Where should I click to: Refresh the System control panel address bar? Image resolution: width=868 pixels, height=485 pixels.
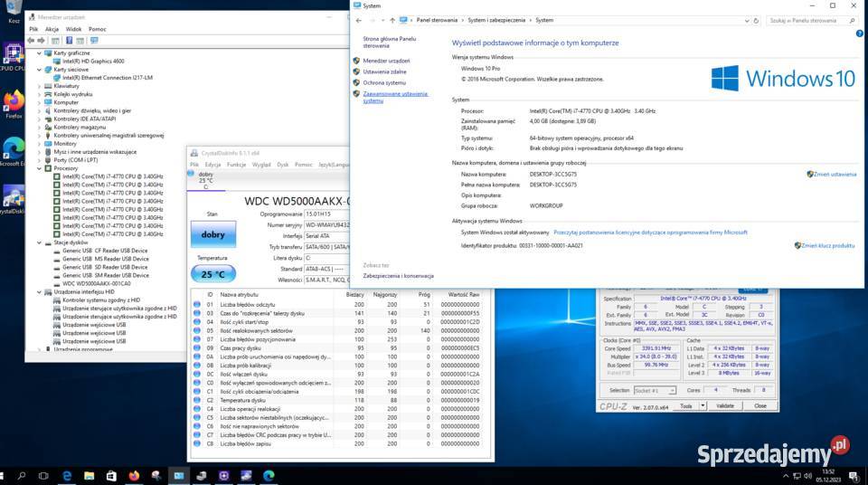pyautogui.click(x=756, y=21)
